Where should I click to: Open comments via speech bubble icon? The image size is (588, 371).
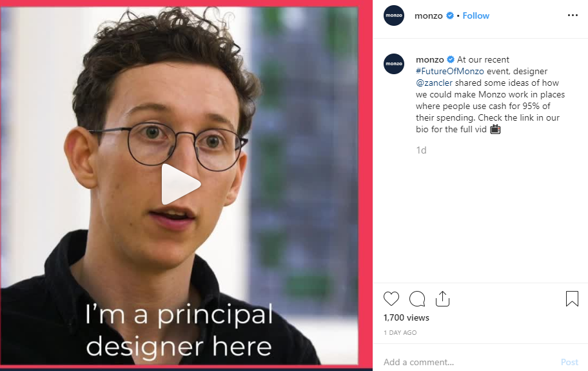417,299
